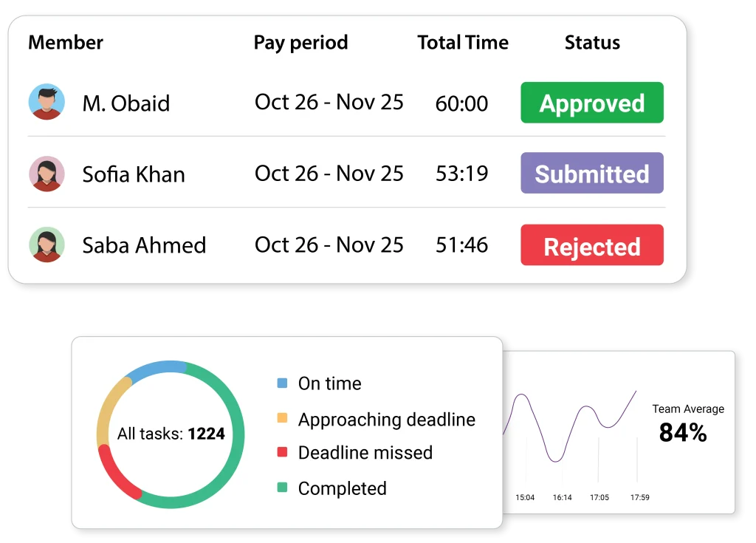Click the Team Average 84% value
756x543 pixels.
683,433
